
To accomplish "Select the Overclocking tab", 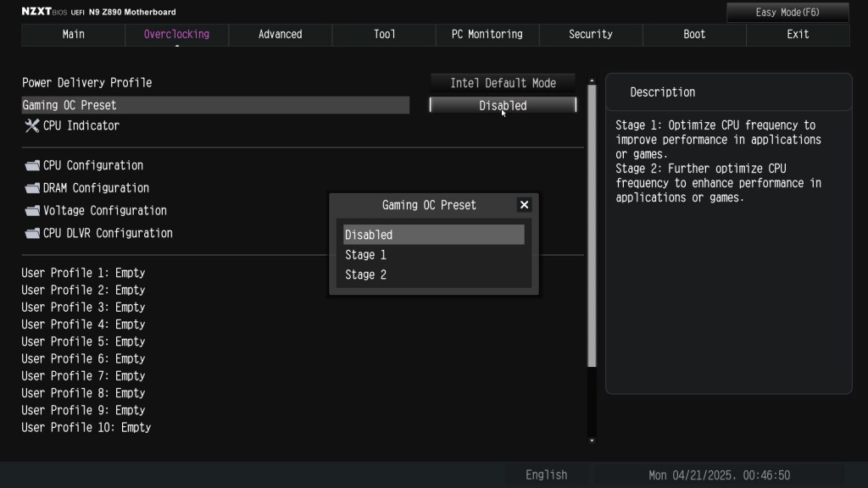I will tap(176, 34).
